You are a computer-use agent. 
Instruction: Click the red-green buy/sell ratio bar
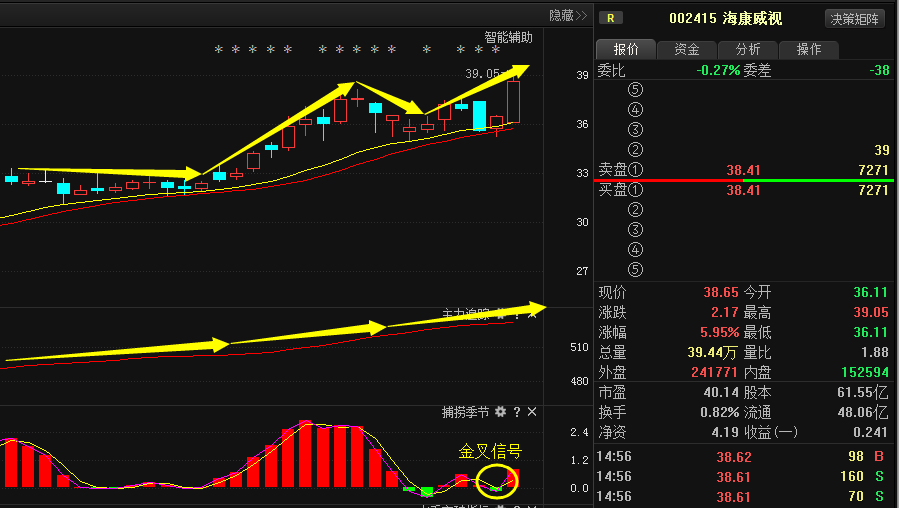(744, 180)
